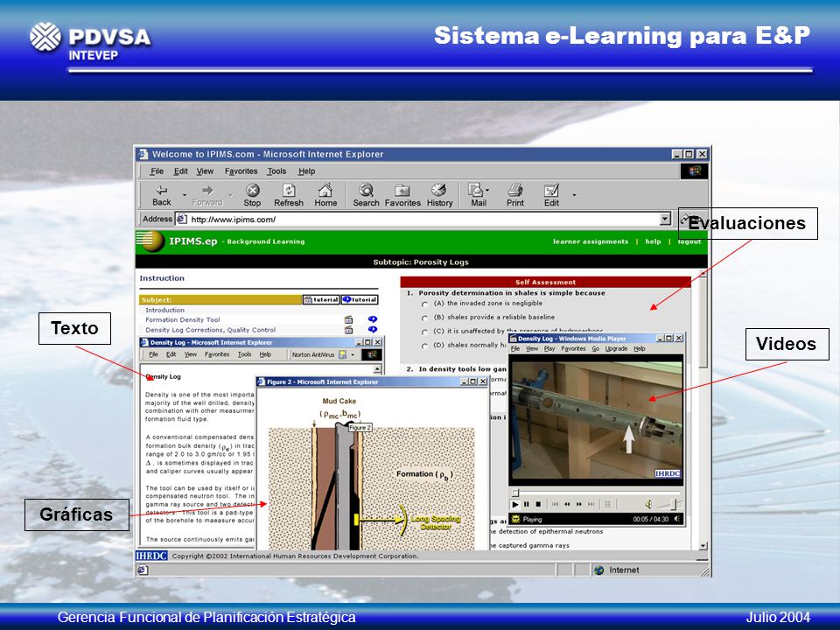Open Play menu in Windows Media Player

(x=549, y=349)
